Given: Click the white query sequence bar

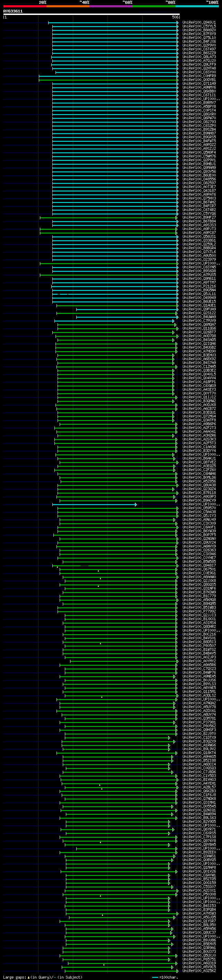Looking at the screenshot, I should click(x=91, y=14).
